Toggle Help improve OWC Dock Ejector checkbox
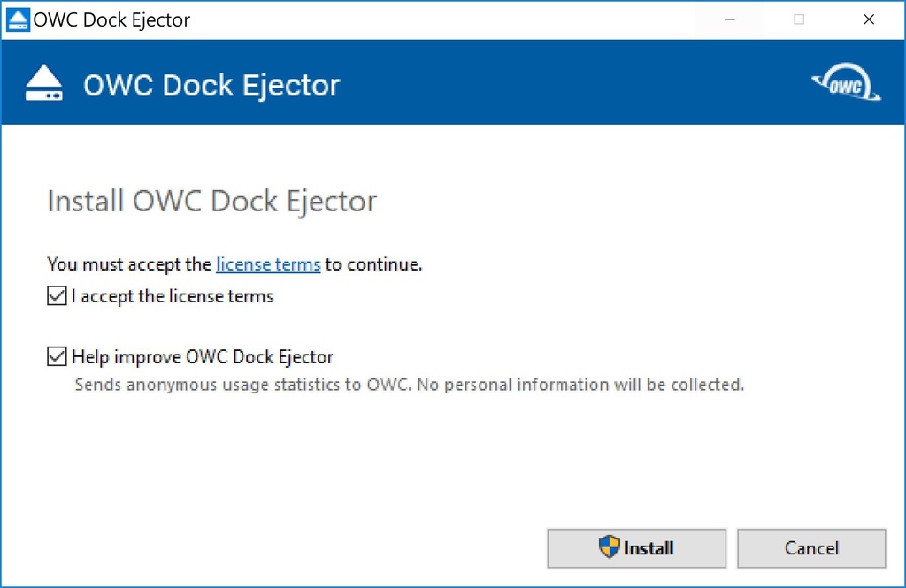 click(57, 356)
